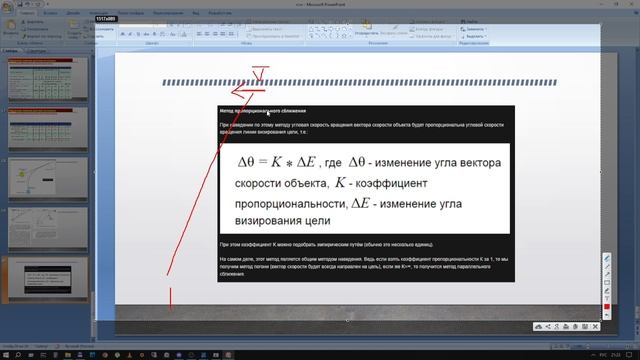Screen dimensions: 640x360
Task: Select first slide thumbnail with table
Action: (x=48, y=79)
